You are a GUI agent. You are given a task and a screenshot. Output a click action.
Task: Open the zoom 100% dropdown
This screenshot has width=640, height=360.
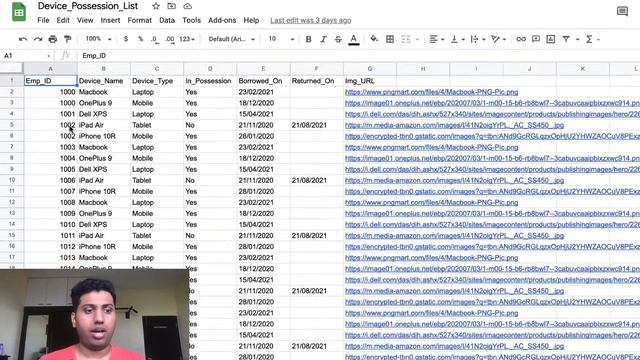click(x=98, y=39)
